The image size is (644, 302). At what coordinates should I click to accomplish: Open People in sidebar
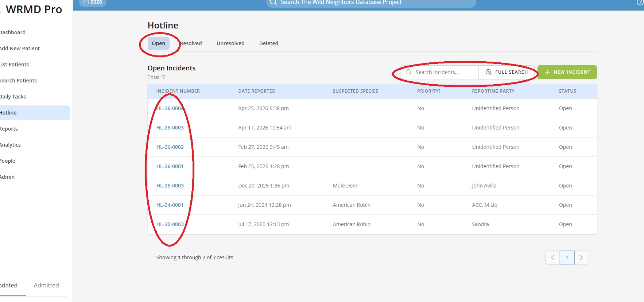pyautogui.click(x=8, y=161)
